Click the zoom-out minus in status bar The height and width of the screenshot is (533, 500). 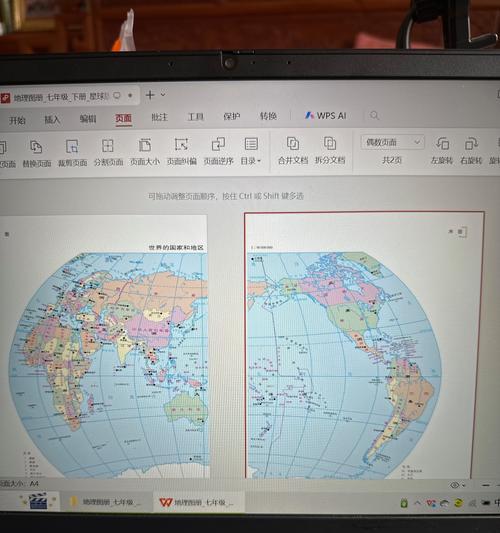click(486, 485)
